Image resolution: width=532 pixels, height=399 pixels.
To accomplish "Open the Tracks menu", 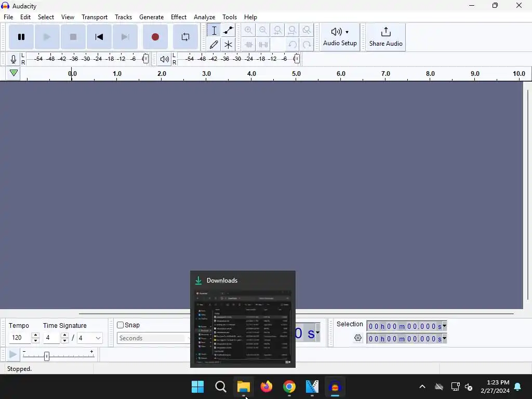I will [x=123, y=17].
